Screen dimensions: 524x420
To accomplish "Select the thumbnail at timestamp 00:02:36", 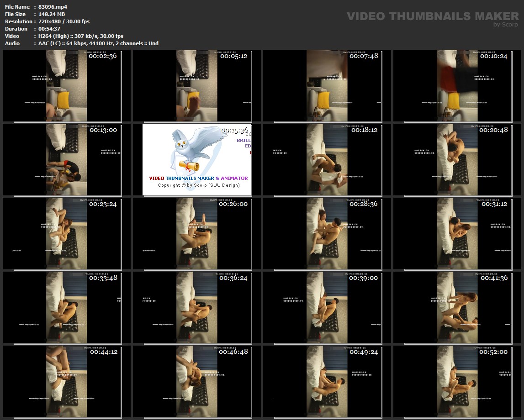I will [x=66, y=85].
